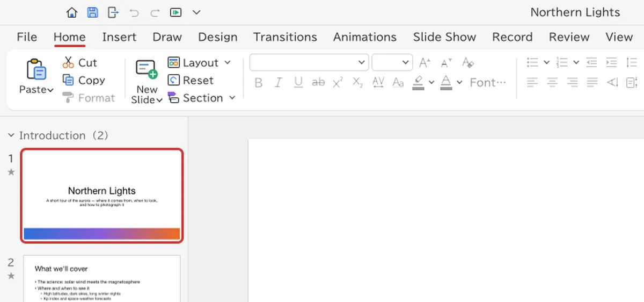Open the Paste options dropdown arrow
This screenshot has height=302, width=644.
[x=50, y=90]
